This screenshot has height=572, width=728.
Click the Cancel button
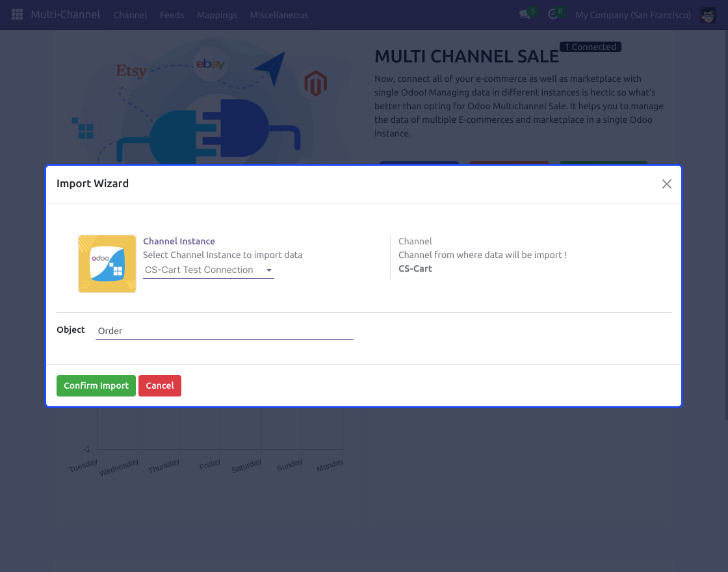click(160, 386)
